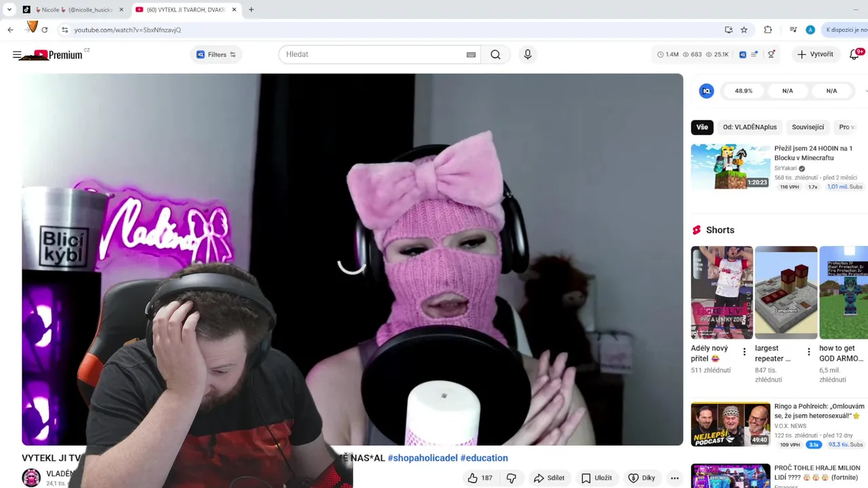Click the first N/A vidIQ pill
This screenshot has height=488, width=868.
[x=787, y=91]
